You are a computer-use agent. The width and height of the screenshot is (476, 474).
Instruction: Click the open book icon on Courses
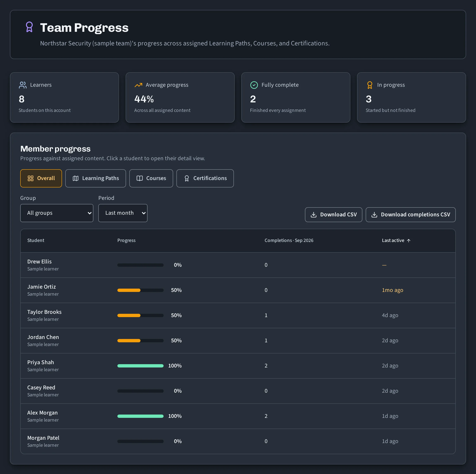[x=140, y=178]
